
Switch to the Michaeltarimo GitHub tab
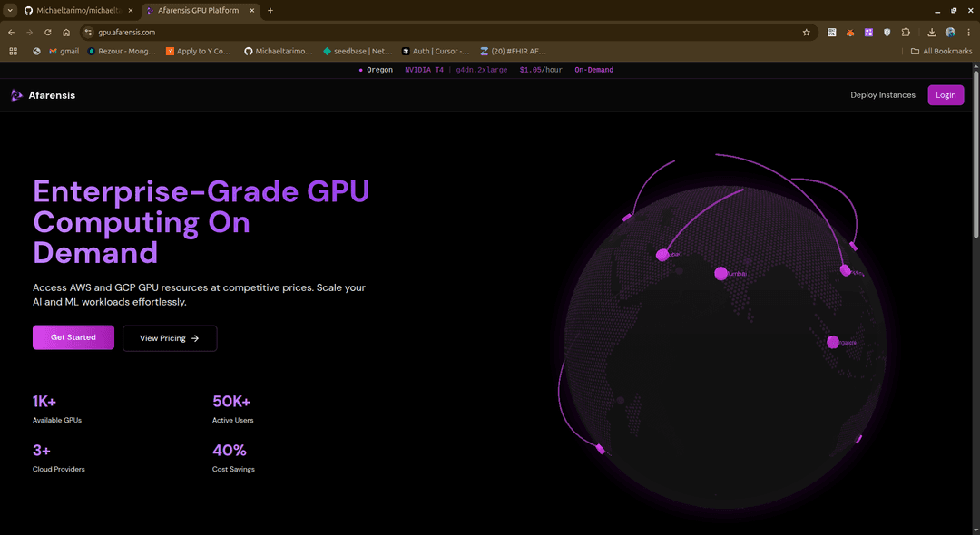[x=80, y=10]
